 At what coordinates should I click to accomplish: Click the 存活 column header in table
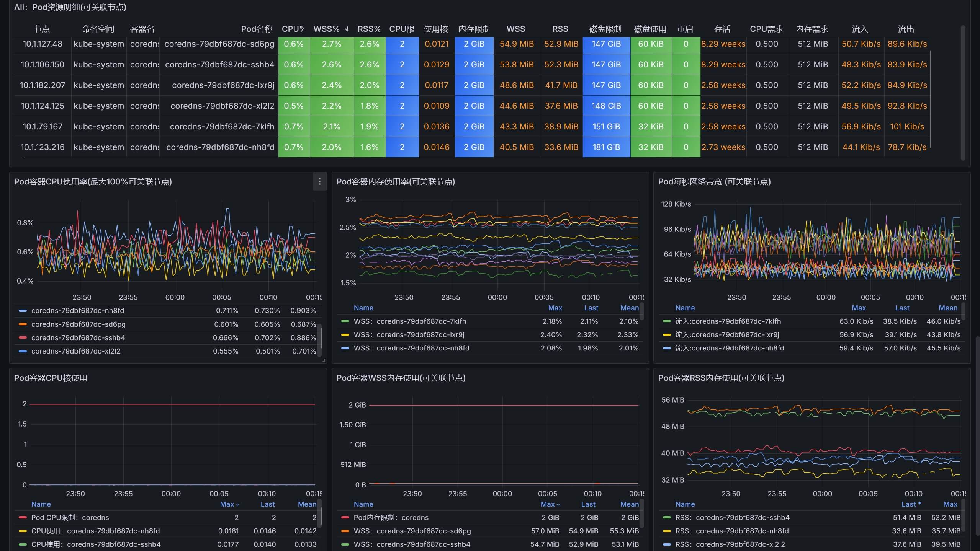click(722, 29)
